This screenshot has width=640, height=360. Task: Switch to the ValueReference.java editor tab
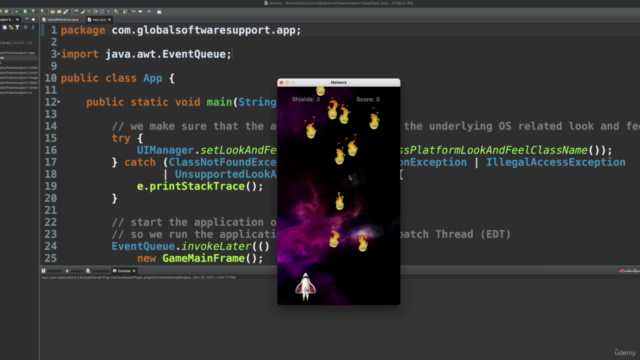click(x=60, y=20)
